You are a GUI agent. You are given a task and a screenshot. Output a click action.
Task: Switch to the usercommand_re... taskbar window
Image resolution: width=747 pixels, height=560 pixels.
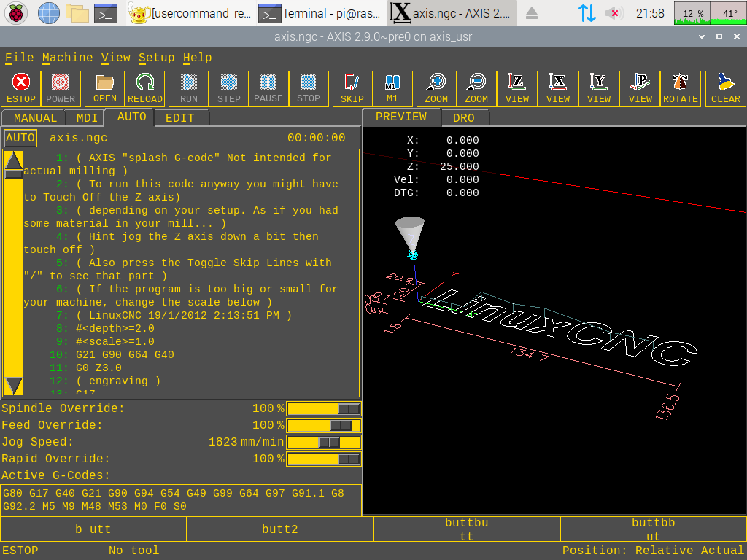(190, 13)
